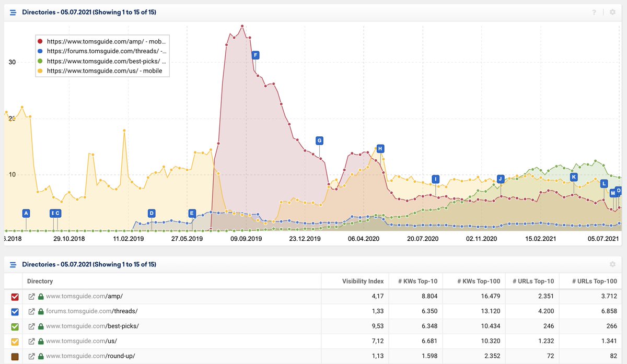
Task: Open the forums.tomsguide.com/threads/ directory link
Action: [x=91, y=311]
